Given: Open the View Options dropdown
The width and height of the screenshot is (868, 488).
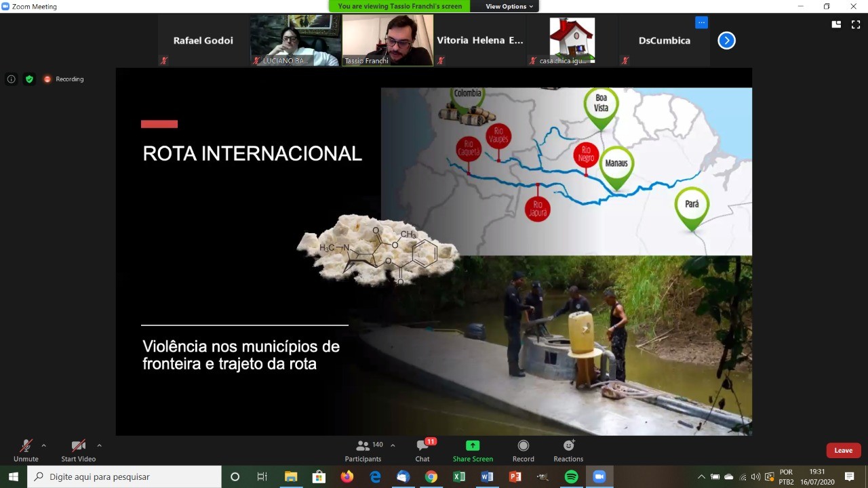Looking at the screenshot, I should (509, 6).
